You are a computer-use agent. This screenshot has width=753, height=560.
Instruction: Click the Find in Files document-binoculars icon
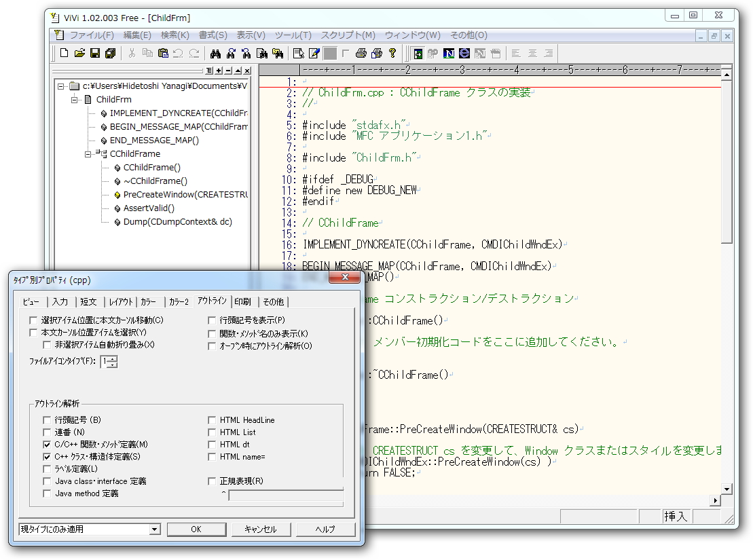pyautogui.click(x=262, y=54)
